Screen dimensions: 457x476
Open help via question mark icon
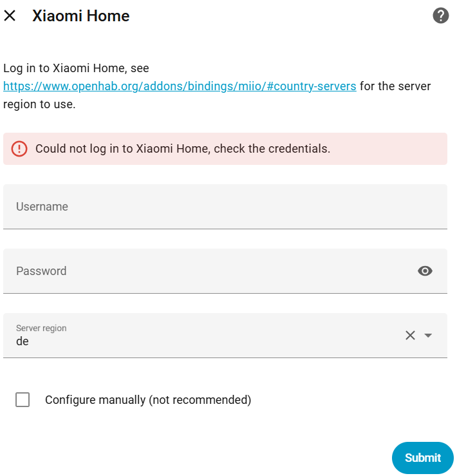pos(440,16)
